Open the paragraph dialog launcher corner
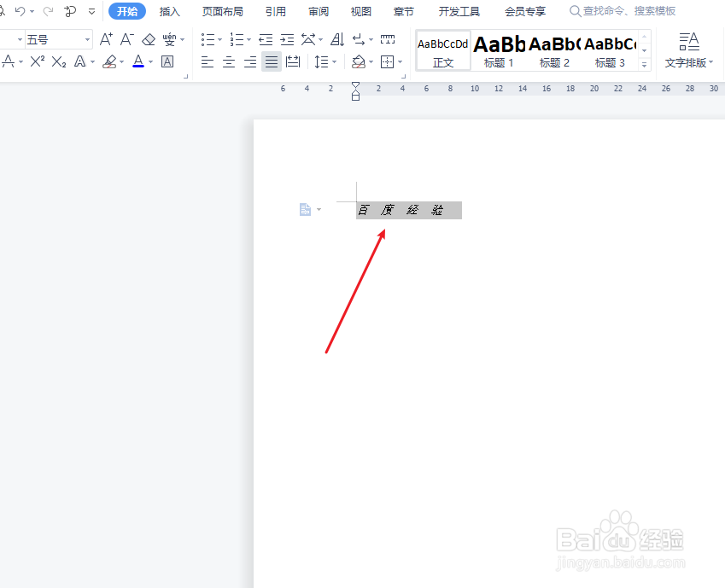 (404, 76)
